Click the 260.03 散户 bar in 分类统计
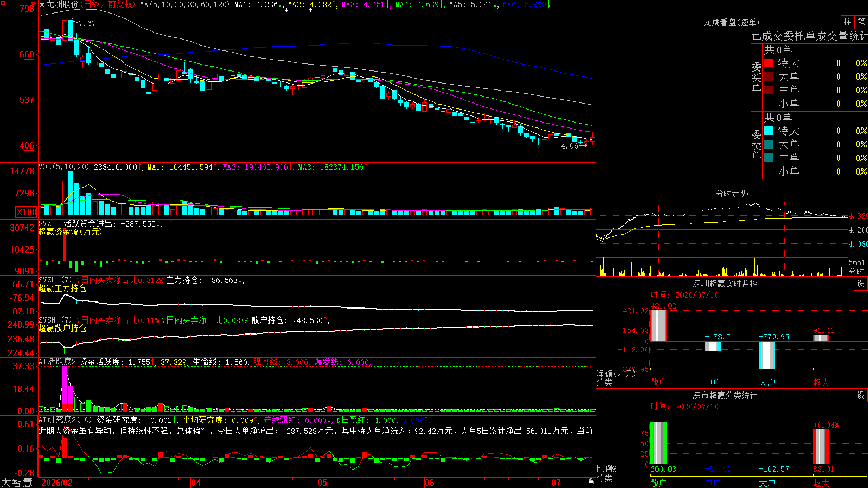The width and height of the screenshot is (868, 488). (x=659, y=443)
